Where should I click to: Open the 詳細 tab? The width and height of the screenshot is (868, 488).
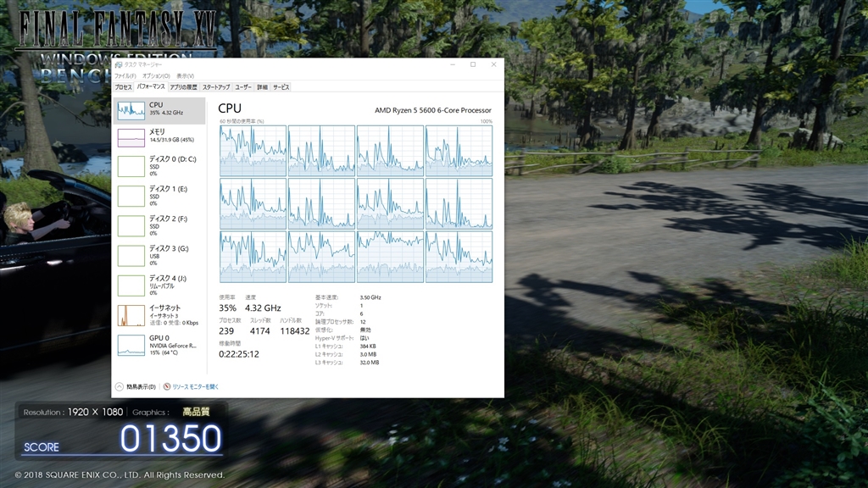tap(263, 87)
